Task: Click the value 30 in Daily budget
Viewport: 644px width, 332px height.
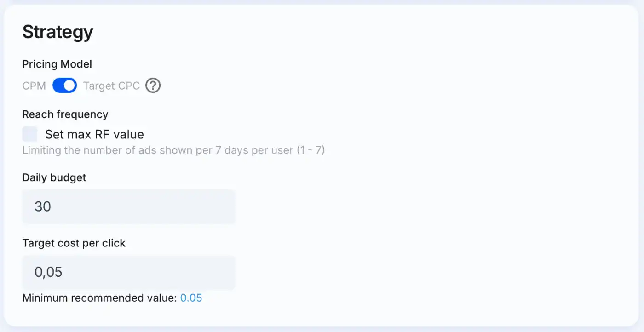Action: click(x=43, y=206)
